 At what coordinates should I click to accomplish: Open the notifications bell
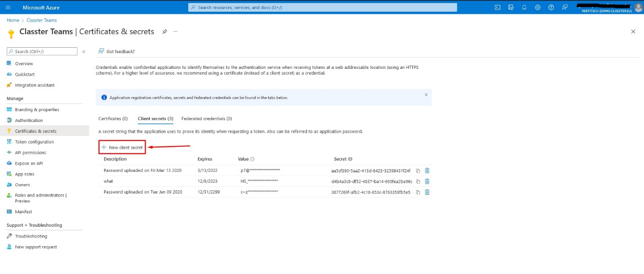(x=524, y=7)
